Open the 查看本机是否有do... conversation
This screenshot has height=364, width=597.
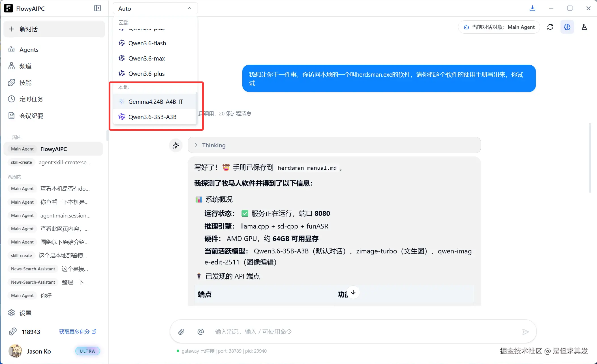click(54, 188)
